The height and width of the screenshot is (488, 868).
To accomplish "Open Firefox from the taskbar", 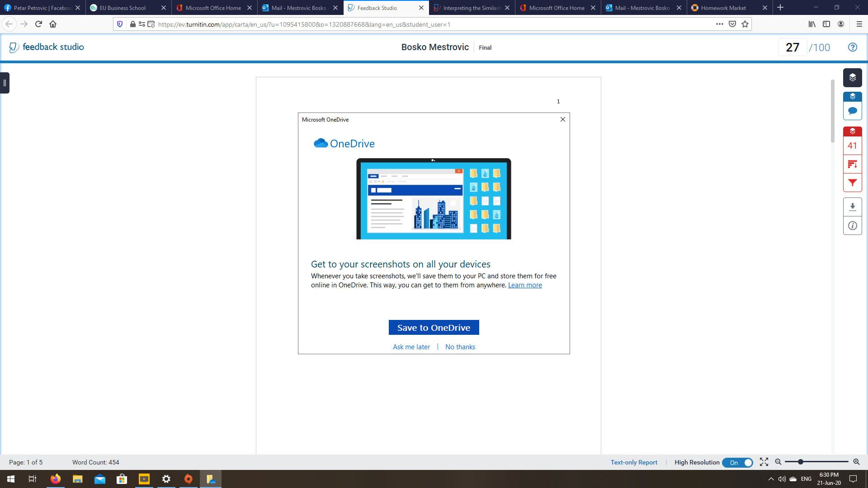I will [x=55, y=479].
